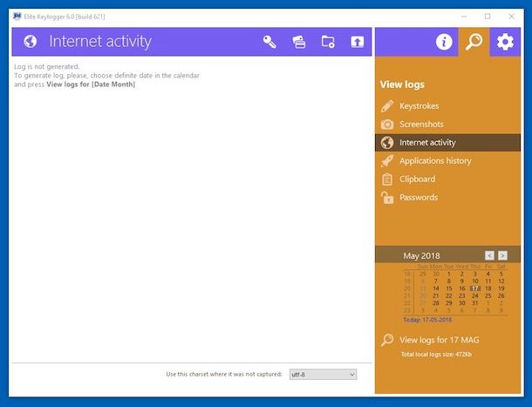The height and width of the screenshot is (407, 532).
Task: Click magnifier icon beside View logs for 17 MAG
Action: tap(387, 340)
